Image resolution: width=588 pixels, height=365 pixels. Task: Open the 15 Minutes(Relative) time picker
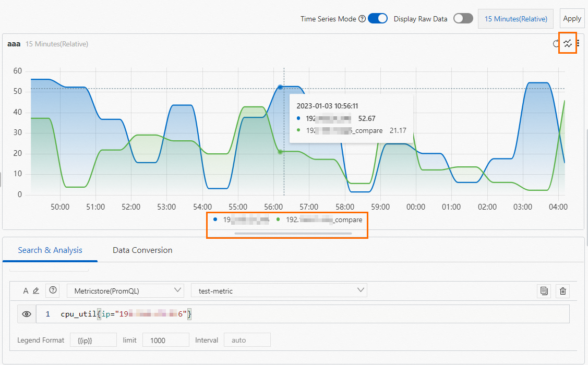click(x=515, y=18)
